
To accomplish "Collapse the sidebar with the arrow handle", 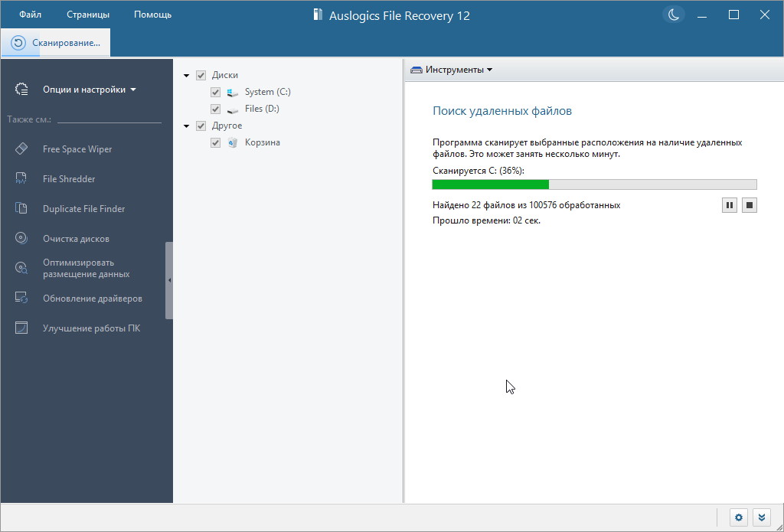I will coord(169,280).
